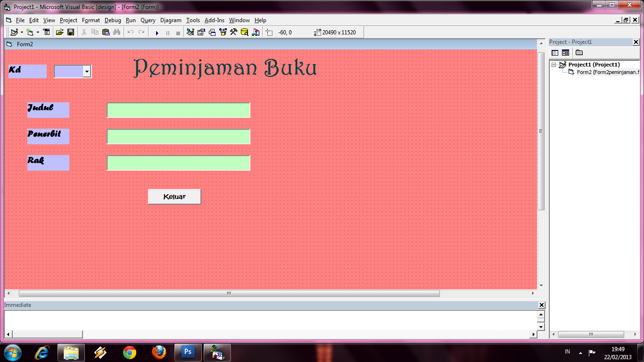Click the Paste icon in the toolbar
The height and width of the screenshot is (362, 644).
click(x=105, y=32)
